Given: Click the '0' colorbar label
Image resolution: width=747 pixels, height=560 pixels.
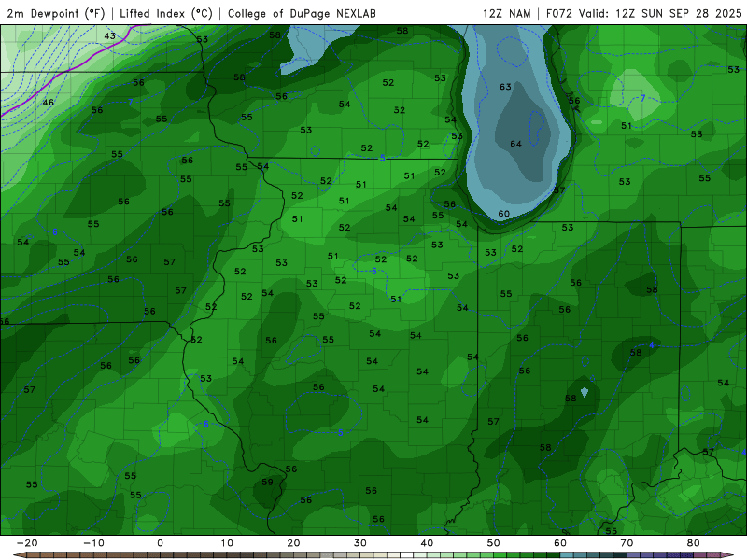Looking at the screenshot, I should [160, 543].
